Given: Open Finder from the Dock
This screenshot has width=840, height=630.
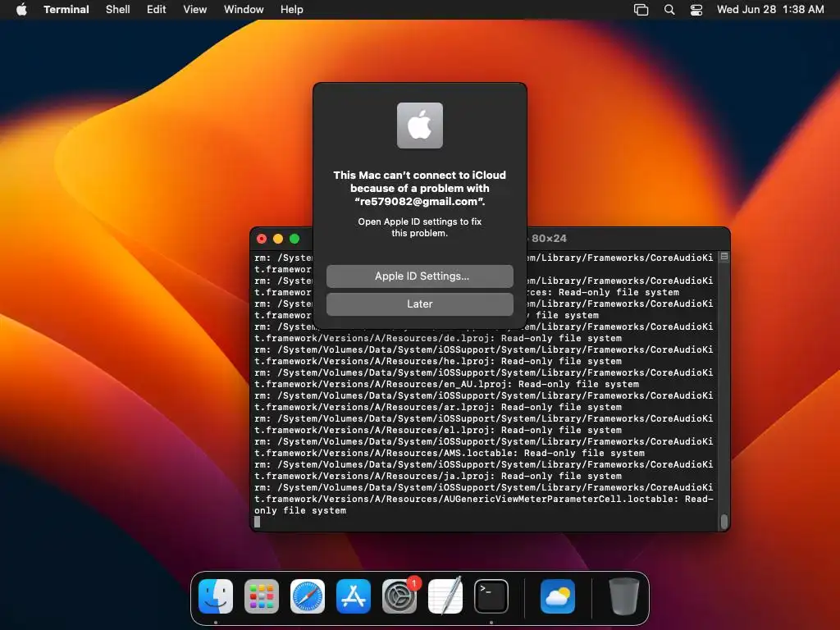Looking at the screenshot, I should pyautogui.click(x=216, y=596).
